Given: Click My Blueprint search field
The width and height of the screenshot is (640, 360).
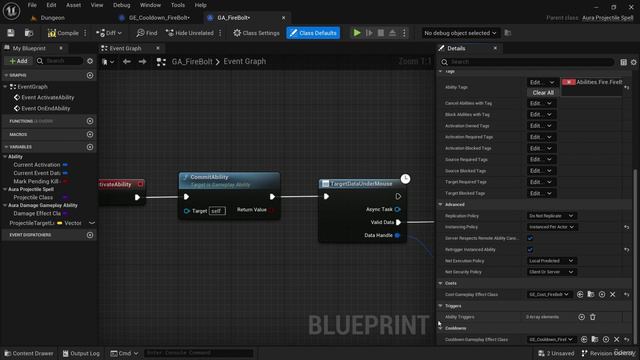Looking at the screenshot, I should [60, 61].
